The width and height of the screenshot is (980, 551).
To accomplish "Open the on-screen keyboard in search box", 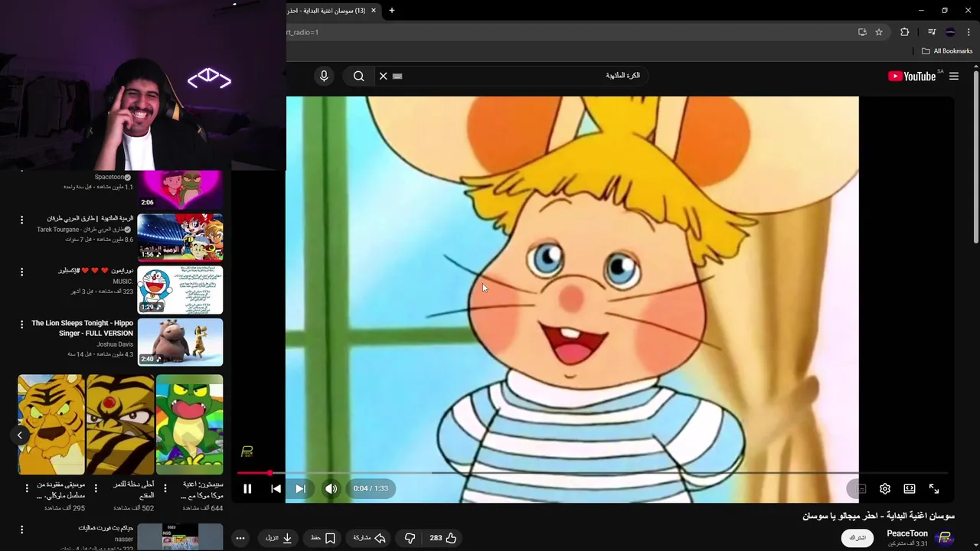I will click(x=397, y=76).
